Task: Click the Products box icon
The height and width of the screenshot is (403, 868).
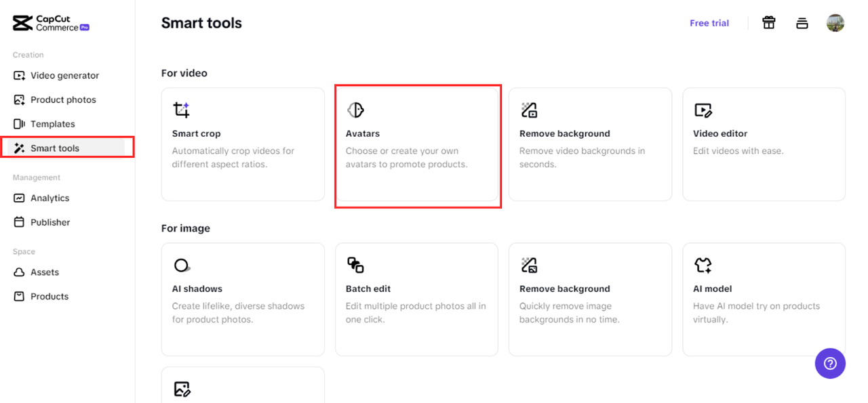Action: [x=19, y=297]
